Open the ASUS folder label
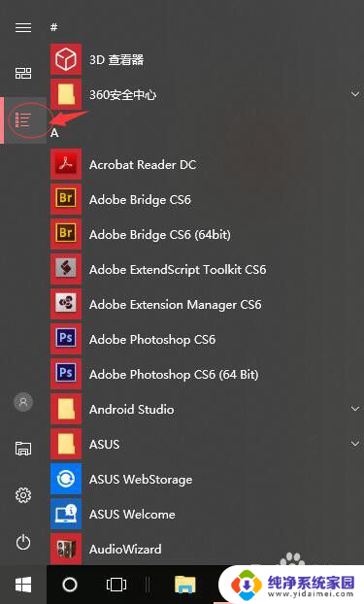This screenshot has height=604, width=364. click(x=105, y=444)
